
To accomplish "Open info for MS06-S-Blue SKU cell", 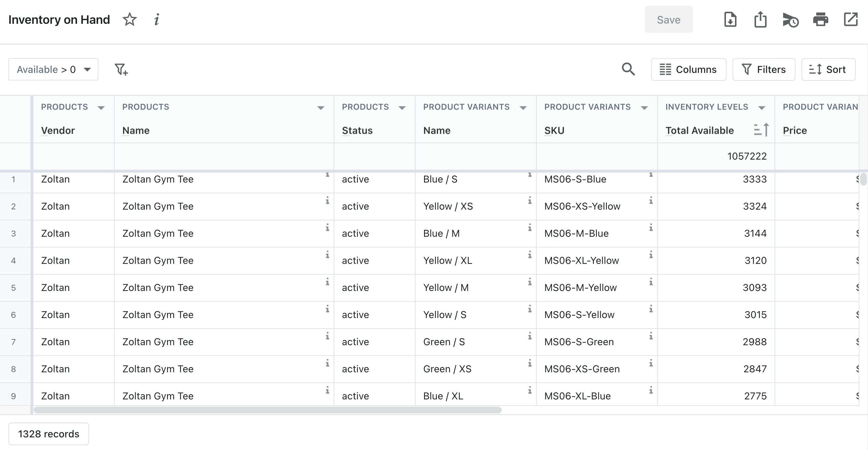I will click(x=651, y=175).
